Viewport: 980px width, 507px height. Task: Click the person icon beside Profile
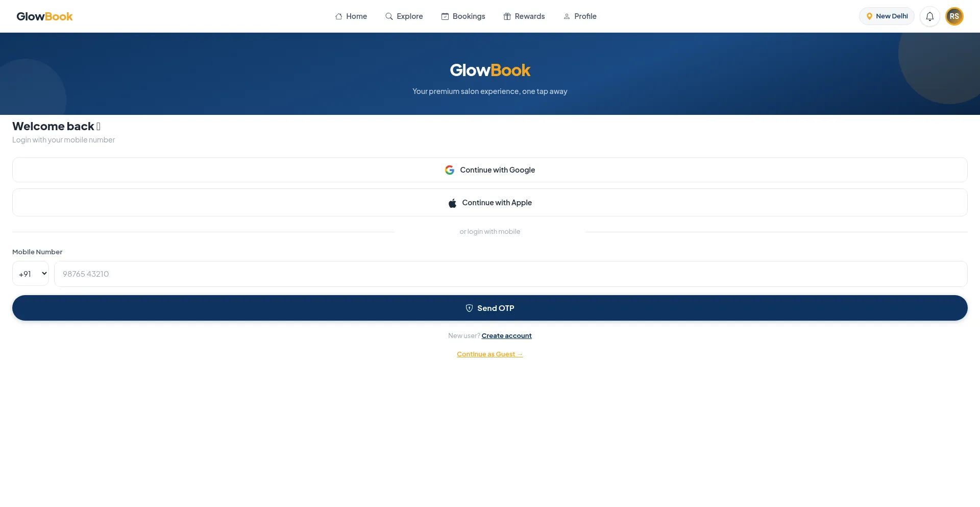pos(567,16)
